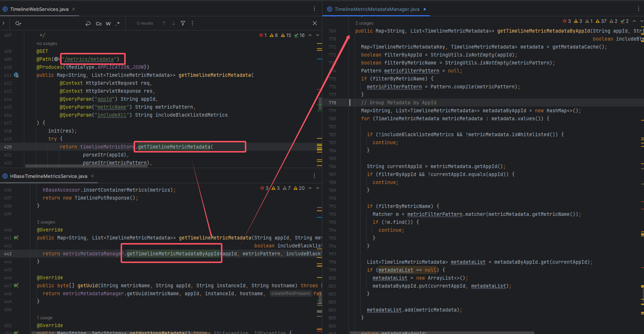
Task: Click override gutter icon on line 447
Action: coord(16,285)
